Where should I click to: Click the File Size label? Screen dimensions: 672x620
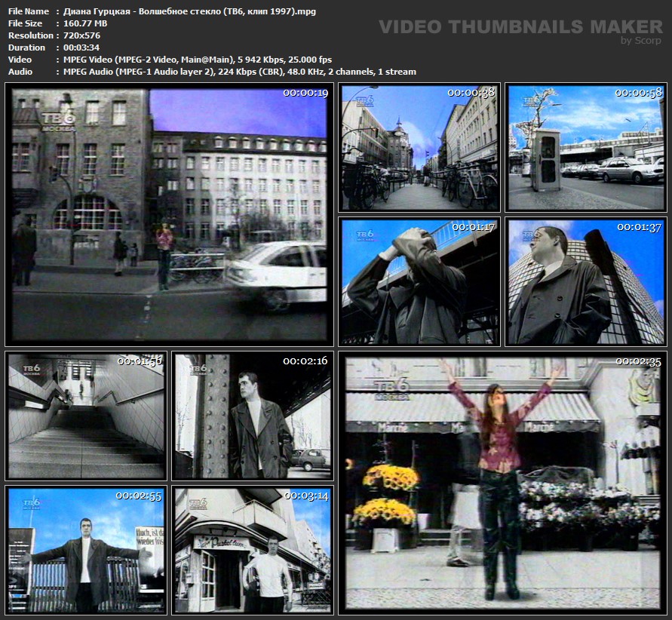point(25,23)
